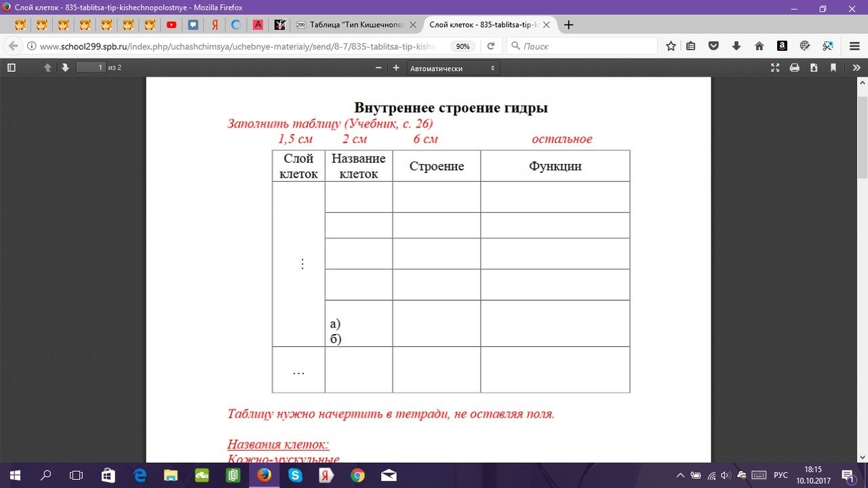Go to the next page of the PDF
868x488 pixels.
[x=64, y=67]
